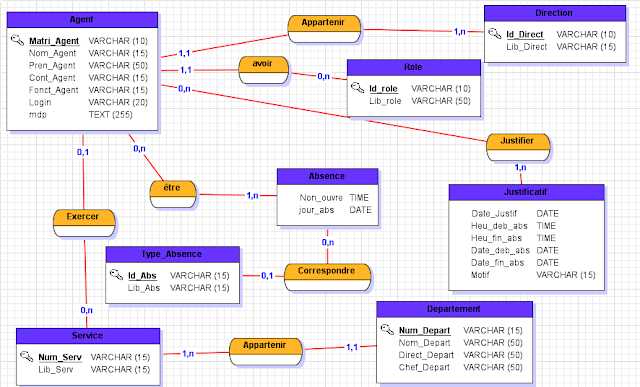Viewport: 640px width, 387px height.
Task: Select the Appartenir association linked to Departement
Action: [266, 351]
